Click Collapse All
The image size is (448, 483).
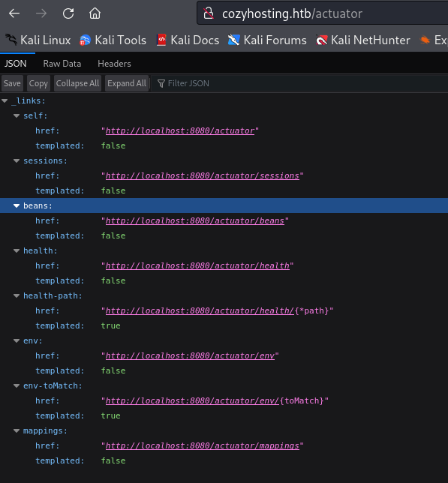(77, 83)
